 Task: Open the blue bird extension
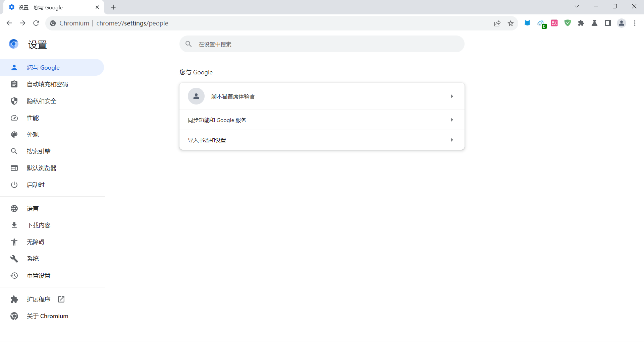coord(527,23)
